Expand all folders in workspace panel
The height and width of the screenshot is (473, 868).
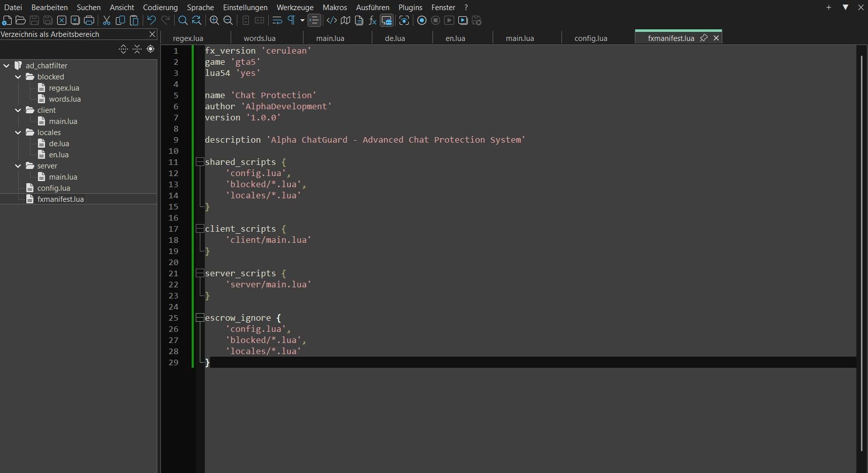123,49
